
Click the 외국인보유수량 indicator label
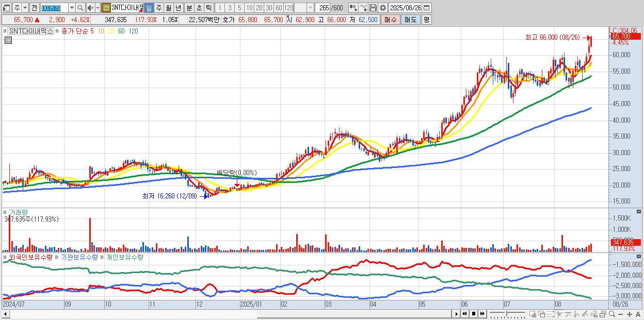(x=30, y=257)
